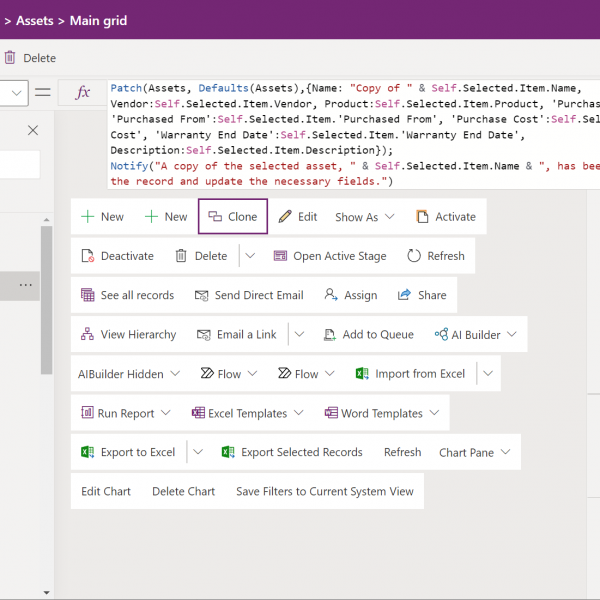Expand the chevron next to Export to Excel
This screenshot has width=600, height=600.
[x=197, y=452]
